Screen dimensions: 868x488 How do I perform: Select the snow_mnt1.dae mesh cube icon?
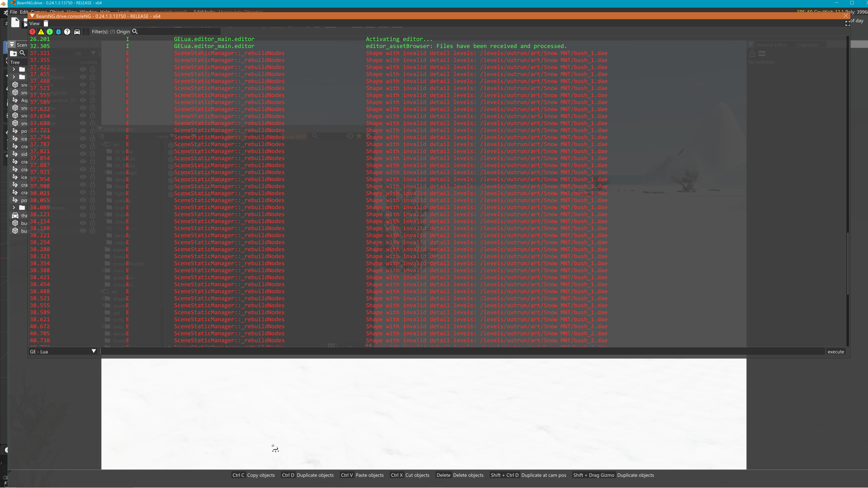15,84
